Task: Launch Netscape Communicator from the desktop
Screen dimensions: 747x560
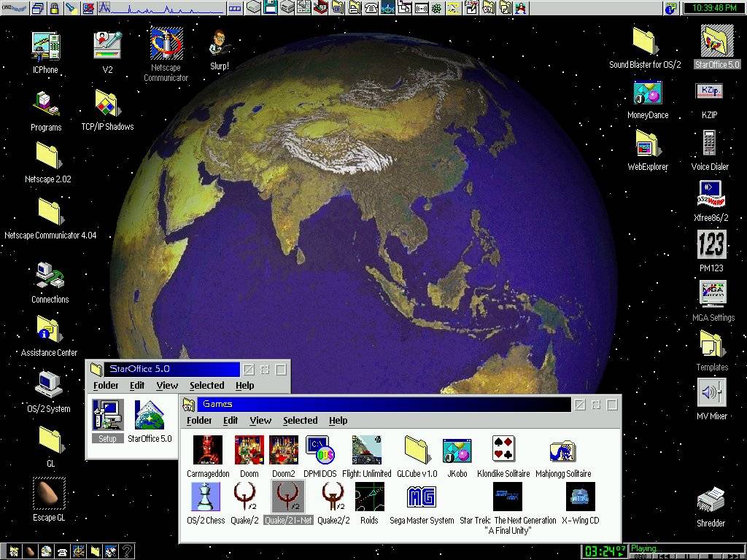Action: pyautogui.click(x=166, y=55)
